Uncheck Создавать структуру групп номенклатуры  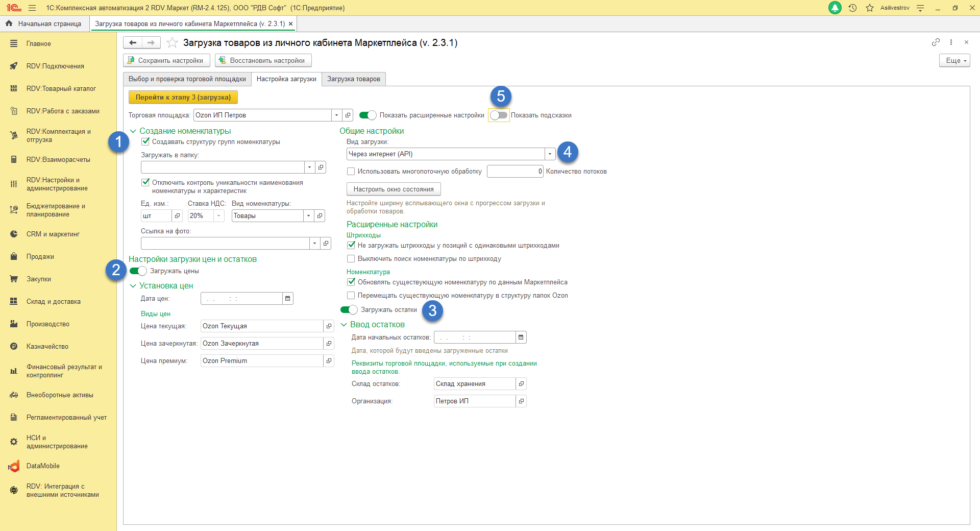point(146,142)
